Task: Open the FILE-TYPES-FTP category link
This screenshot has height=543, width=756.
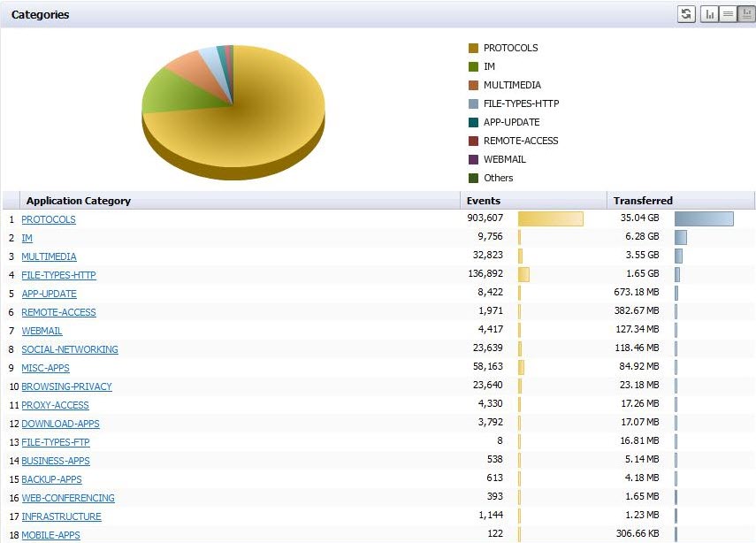Action: pos(56,442)
